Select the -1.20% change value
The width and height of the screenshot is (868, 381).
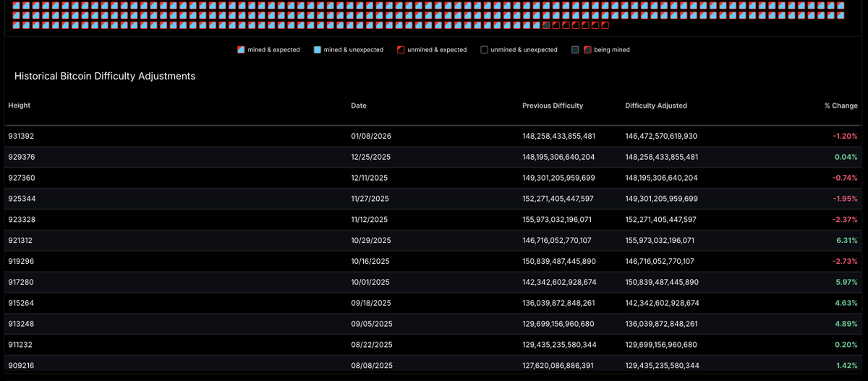[845, 136]
